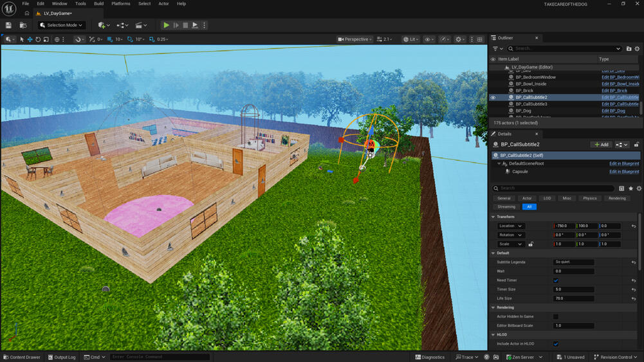Open the Selection Mode dropdown
The height and width of the screenshot is (362, 644).
62,26
